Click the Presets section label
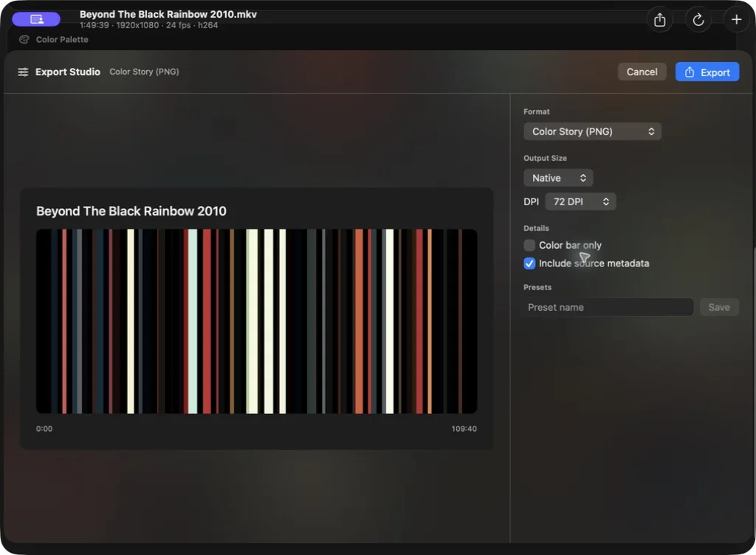The height and width of the screenshot is (555, 756). point(537,287)
